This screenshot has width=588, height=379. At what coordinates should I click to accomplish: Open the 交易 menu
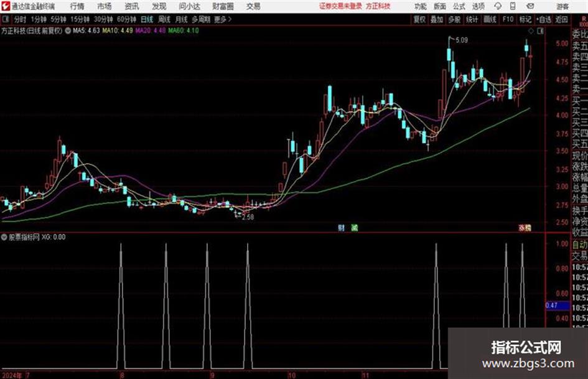pyautogui.click(x=253, y=6)
